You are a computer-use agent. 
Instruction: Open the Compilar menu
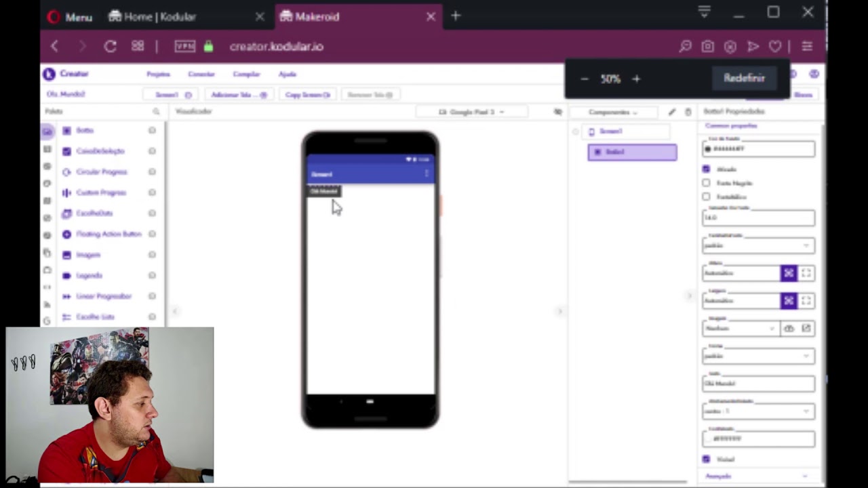point(246,74)
